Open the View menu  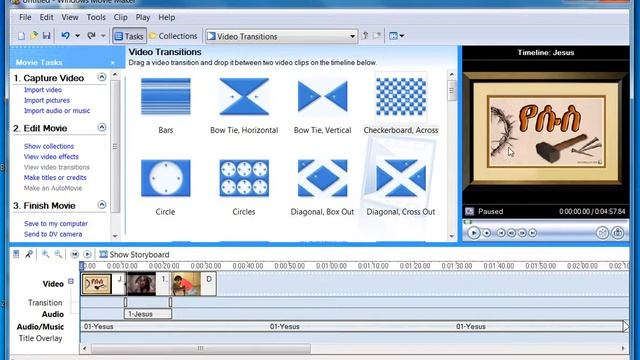(x=70, y=17)
